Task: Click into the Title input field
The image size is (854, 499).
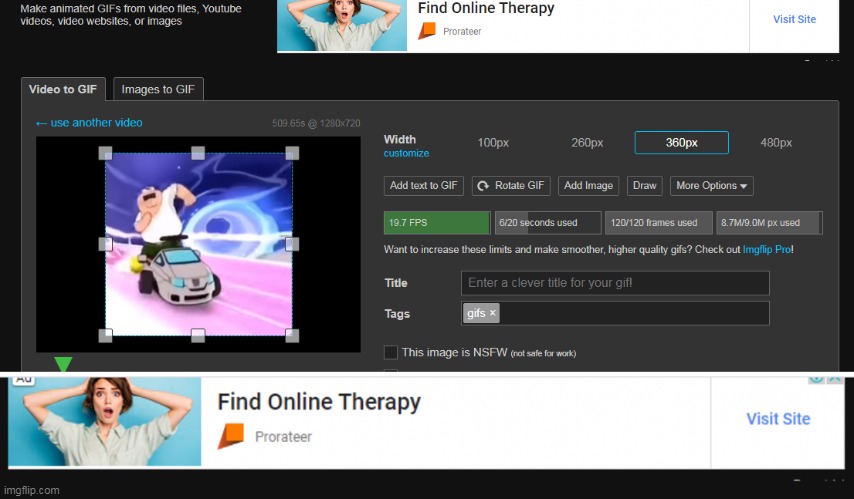Action: click(614, 283)
